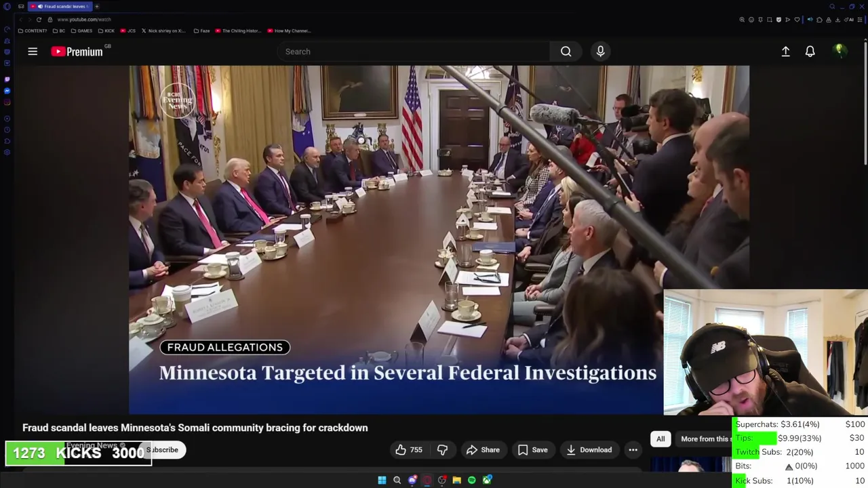Image resolution: width=868 pixels, height=488 pixels.
Task: Open 'The Chilling Histor...' bookmark
Action: click(238, 30)
